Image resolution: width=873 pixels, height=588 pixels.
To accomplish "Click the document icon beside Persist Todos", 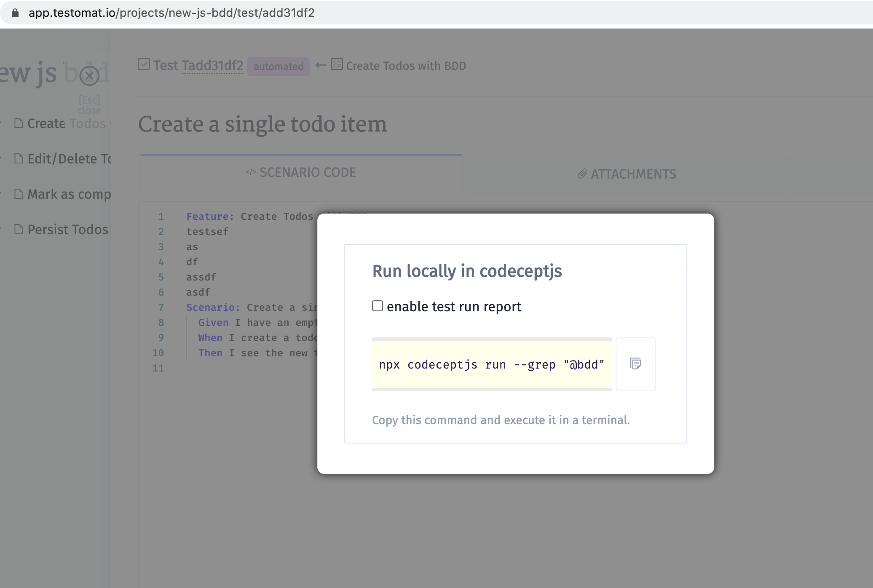I will tap(19, 229).
